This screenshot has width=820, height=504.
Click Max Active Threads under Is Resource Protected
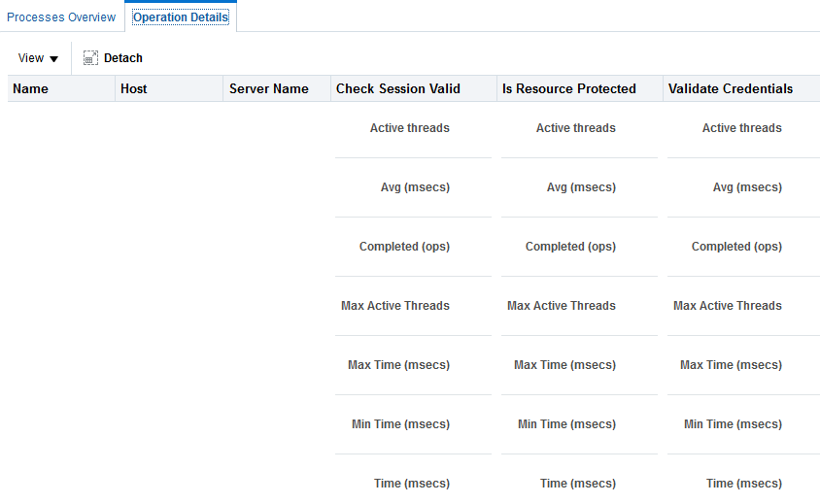pos(562,306)
